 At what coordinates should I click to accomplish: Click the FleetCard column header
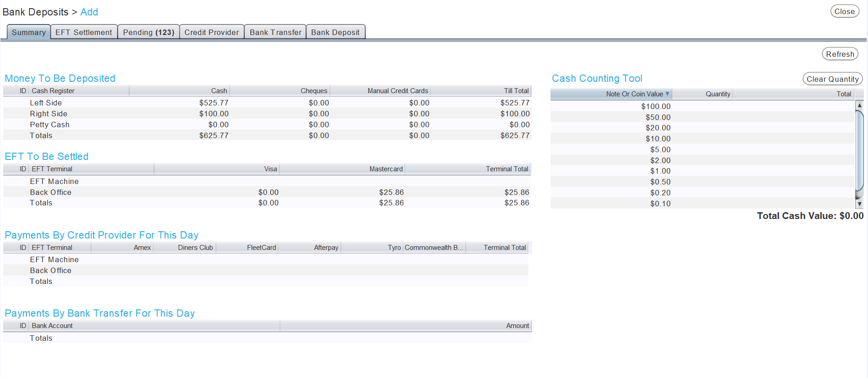pos(247,248)
